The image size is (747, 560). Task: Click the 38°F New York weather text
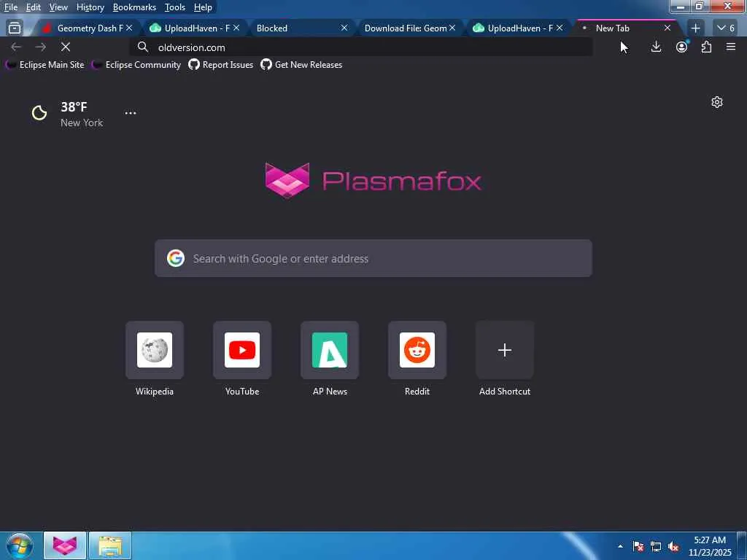click(x=82, y=114)
